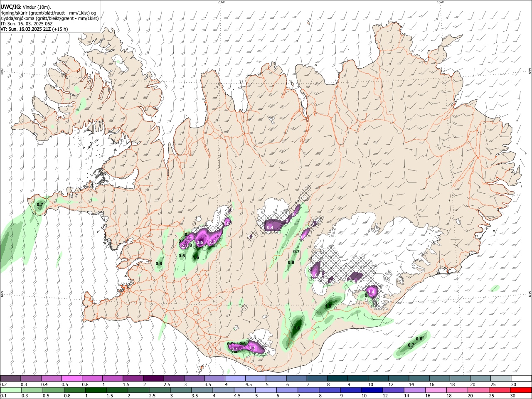Click the light grey 25 swatch in snow legend

tap(501, 379)
